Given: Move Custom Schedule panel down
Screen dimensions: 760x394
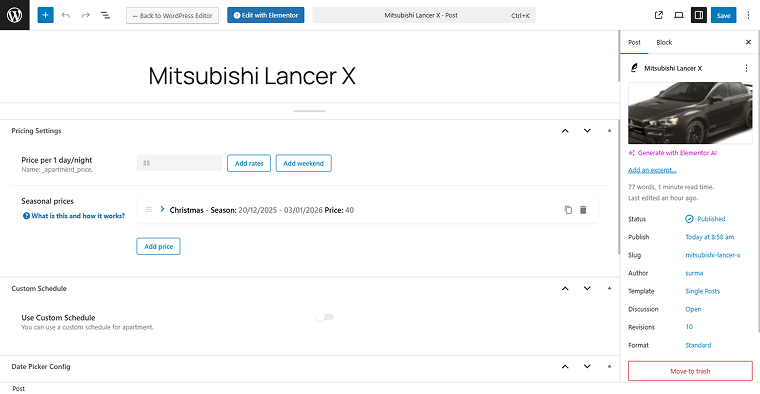Looking at the screenshot, I should (x=587, y=288).
